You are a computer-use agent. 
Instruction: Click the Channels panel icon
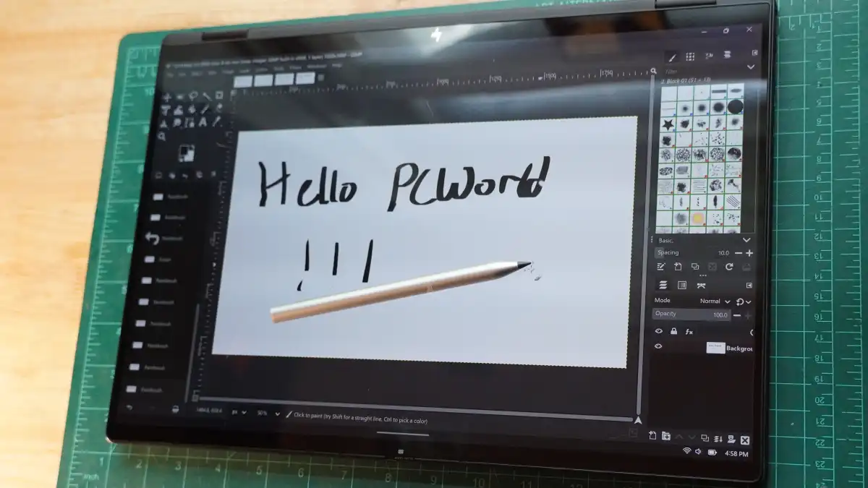(681, 285)
